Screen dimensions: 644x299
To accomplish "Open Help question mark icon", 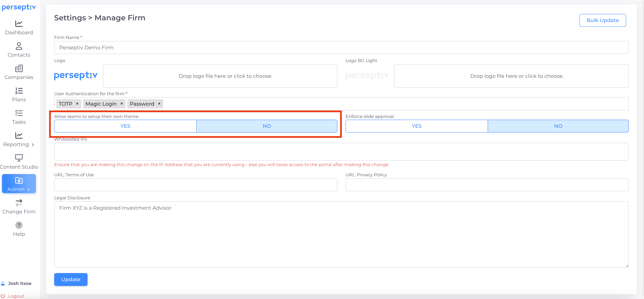I will (x=19, y=225).
